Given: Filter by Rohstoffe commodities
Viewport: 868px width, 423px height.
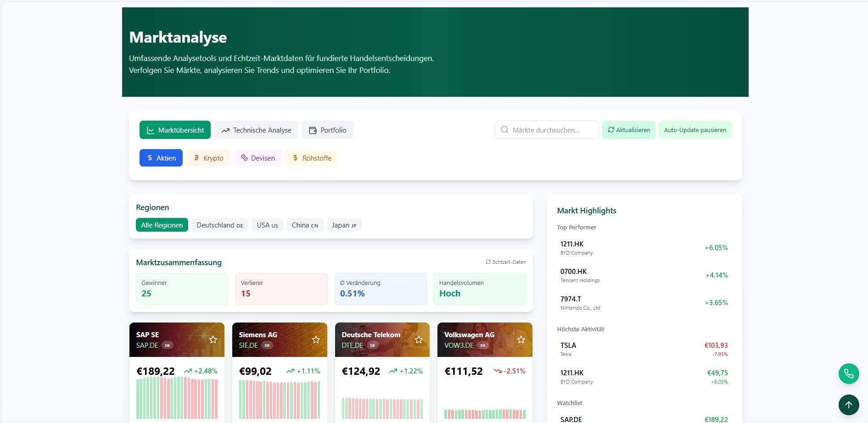Looking at the screenshot, I should (x=312, y=158).
